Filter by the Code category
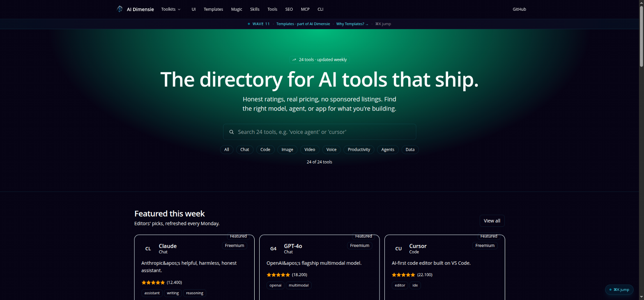Image resolution: width=644 pixels, height=300 pixels. pos(265,150)
